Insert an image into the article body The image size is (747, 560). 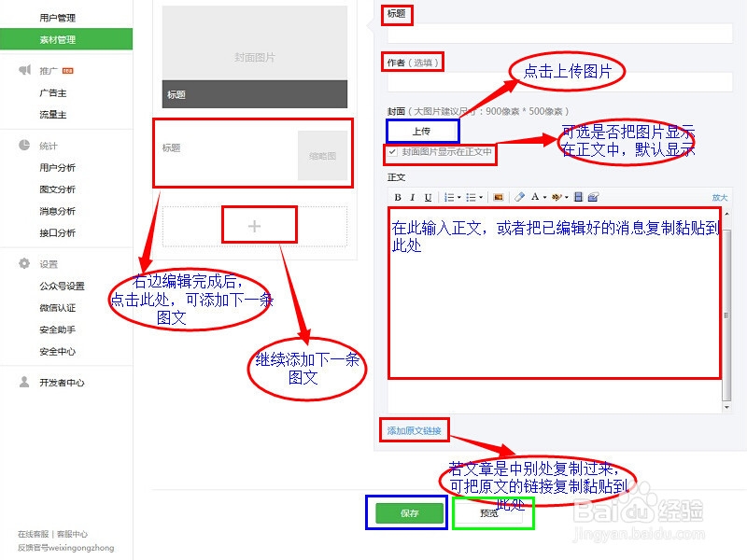click(x=498, y=197)
